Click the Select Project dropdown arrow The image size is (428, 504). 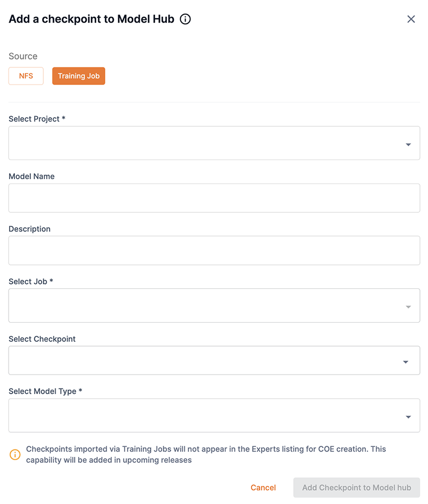tap(408, 144)
